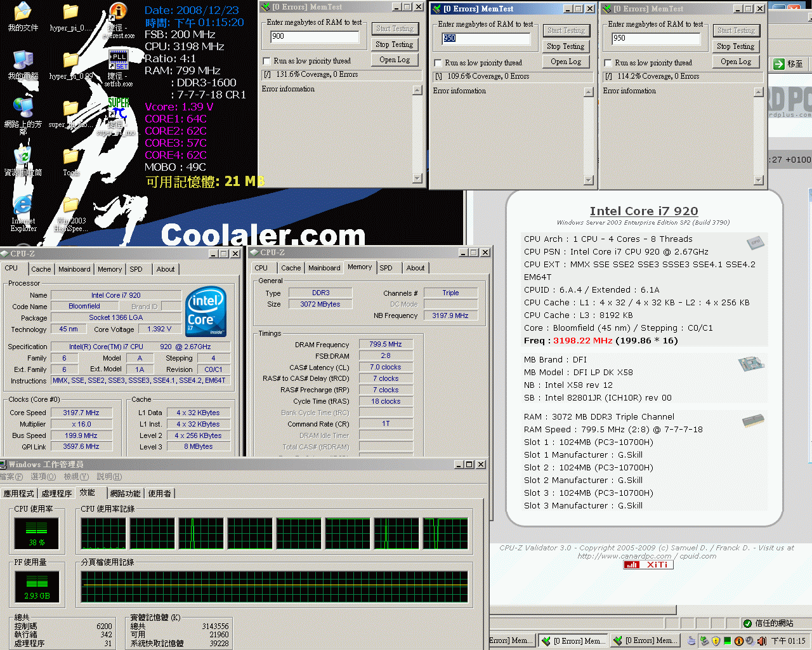Image resolution: width=812 pixels, height=650 pixels.
Task: Open 檢視 menu in Task Manager
Action: (76, 477)
